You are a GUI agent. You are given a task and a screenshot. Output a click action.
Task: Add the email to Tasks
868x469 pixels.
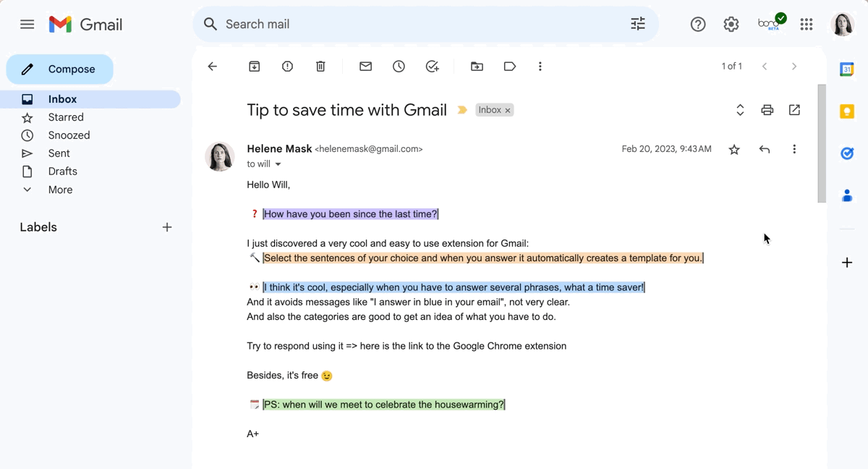(433, 67)
